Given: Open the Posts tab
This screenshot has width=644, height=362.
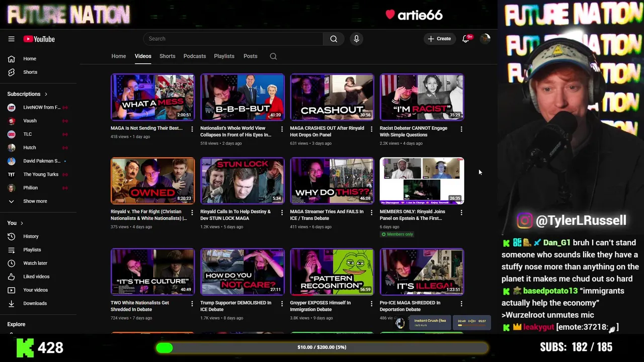Looking at the screenshot, I should 251,56.
